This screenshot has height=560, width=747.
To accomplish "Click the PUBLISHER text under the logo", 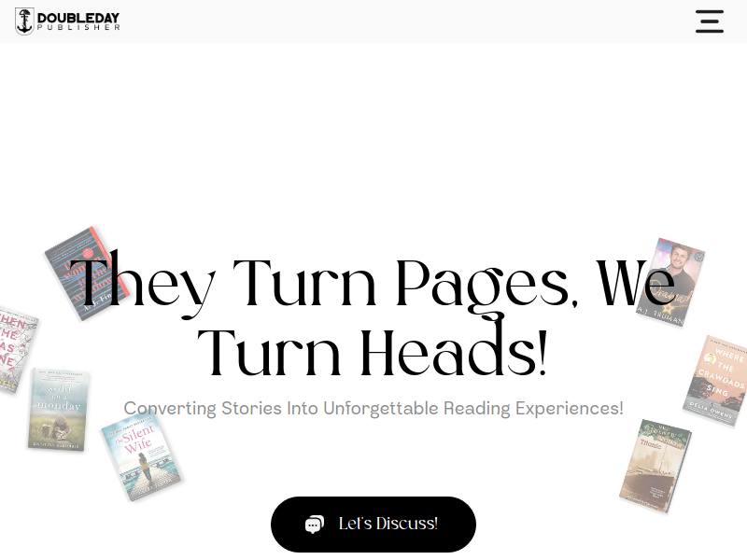I will point(78,28).
